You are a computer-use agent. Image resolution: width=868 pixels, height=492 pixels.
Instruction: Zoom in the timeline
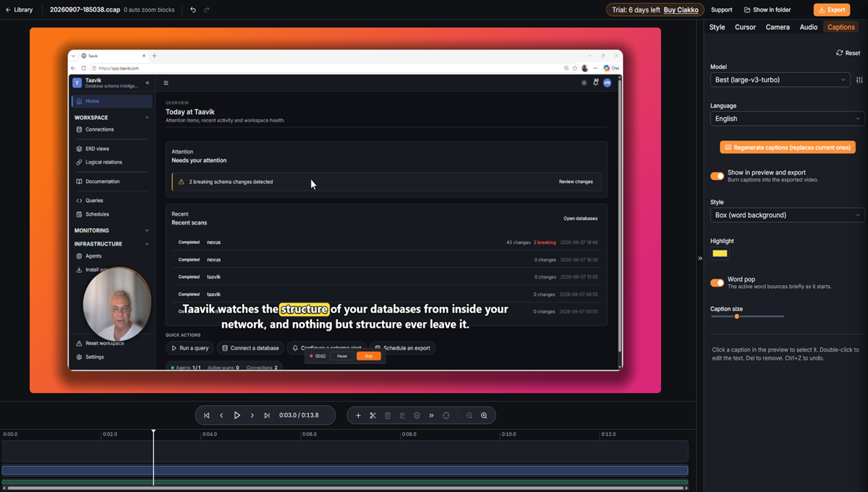click(484, 415)
